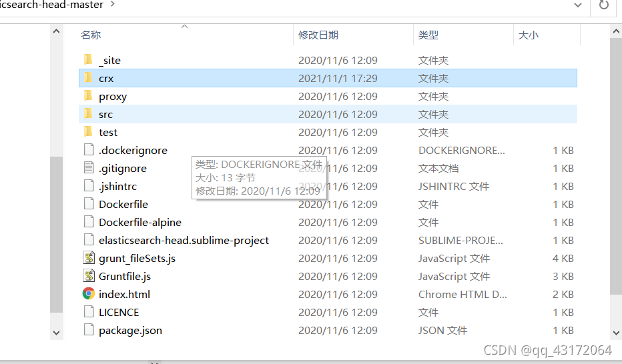Image resolution: width=622 pixels, height=364 pixels.
Task: Select the package.json file name
Action: point(130,331)
